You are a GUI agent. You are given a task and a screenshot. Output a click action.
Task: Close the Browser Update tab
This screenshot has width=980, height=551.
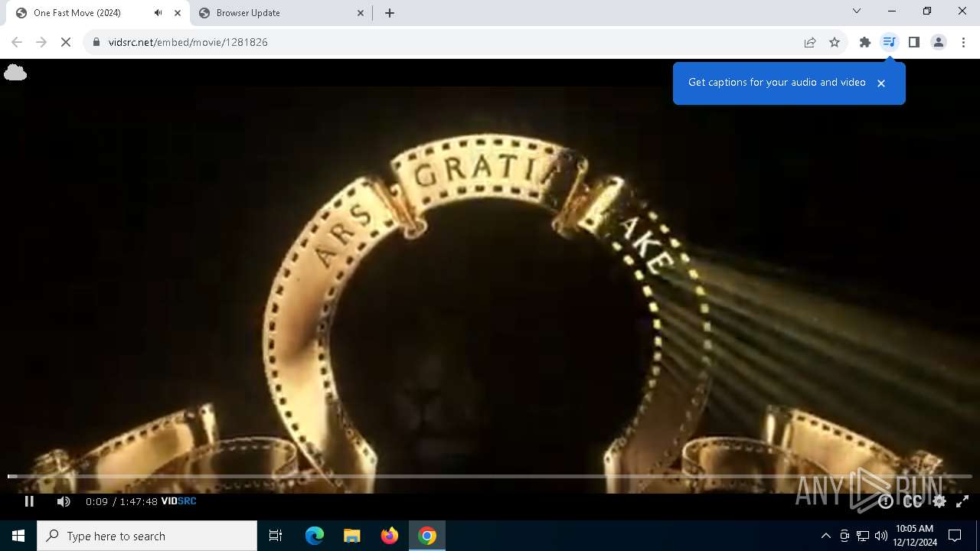(361, 12)
